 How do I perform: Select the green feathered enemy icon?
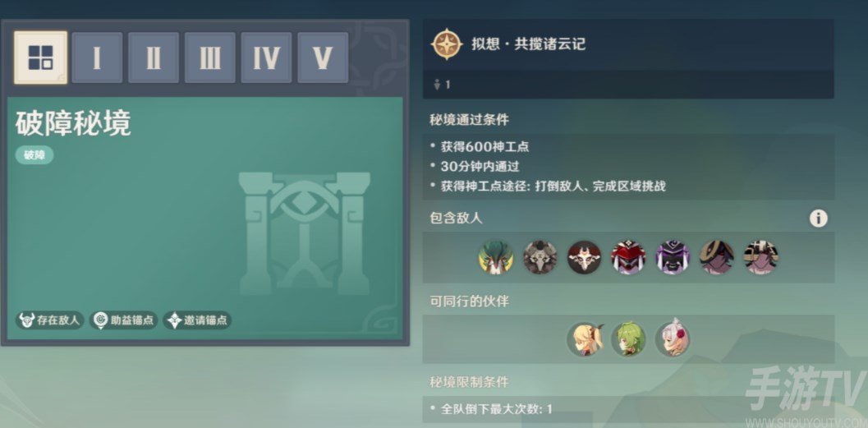coord(496,257)
